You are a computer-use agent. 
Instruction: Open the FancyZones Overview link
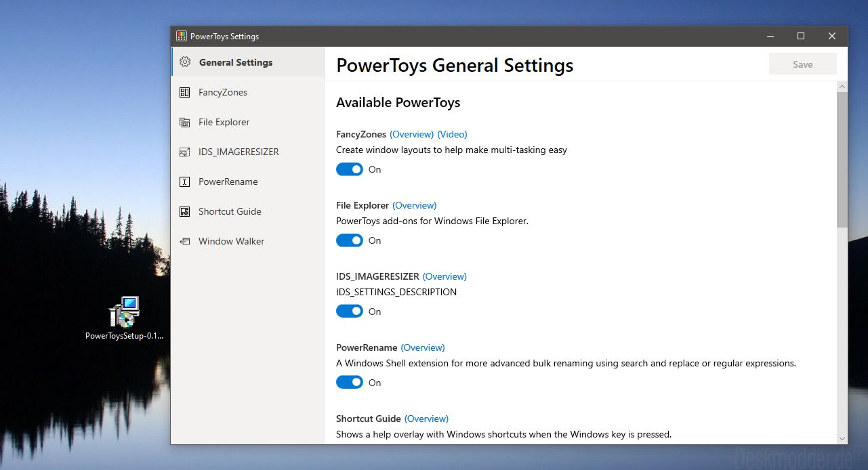(411, 134)
